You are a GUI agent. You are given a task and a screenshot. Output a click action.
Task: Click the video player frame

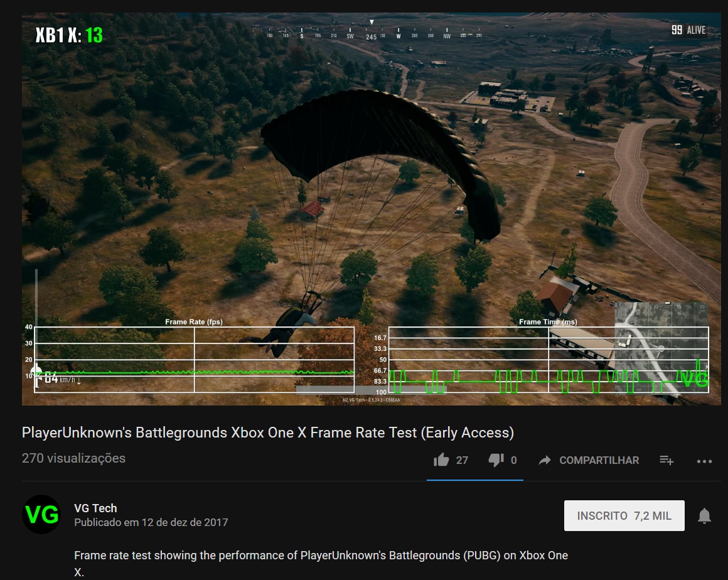372,208
